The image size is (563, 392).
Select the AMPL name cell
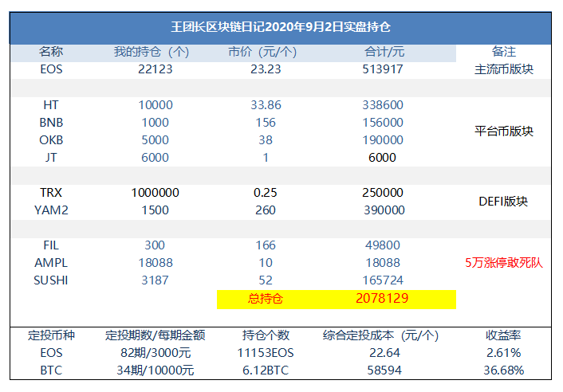pos(51,263)
